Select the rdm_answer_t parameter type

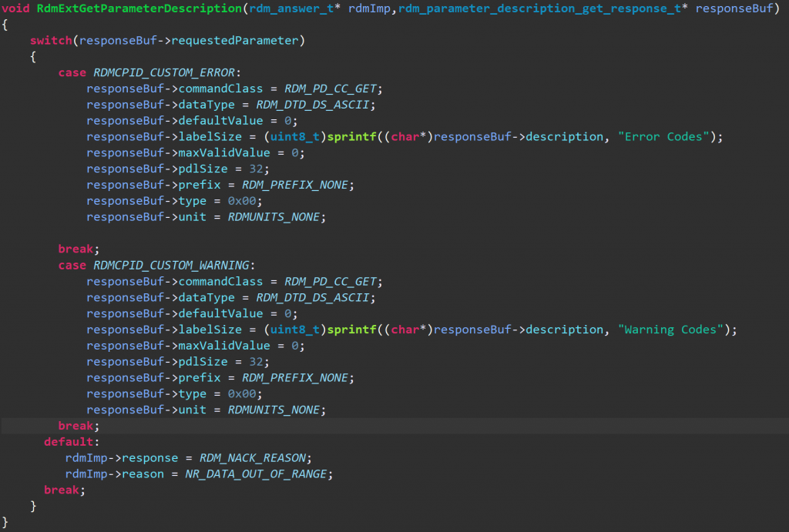(x=292, y=8)
